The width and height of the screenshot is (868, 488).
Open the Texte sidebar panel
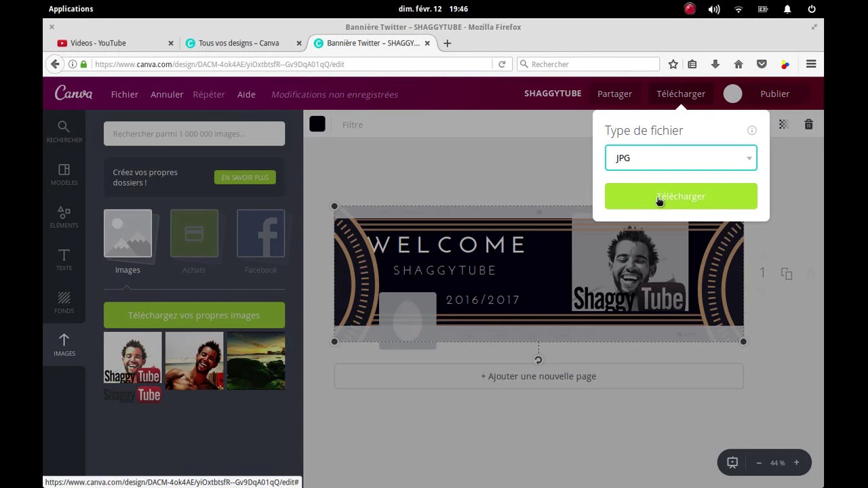(64, 260)
